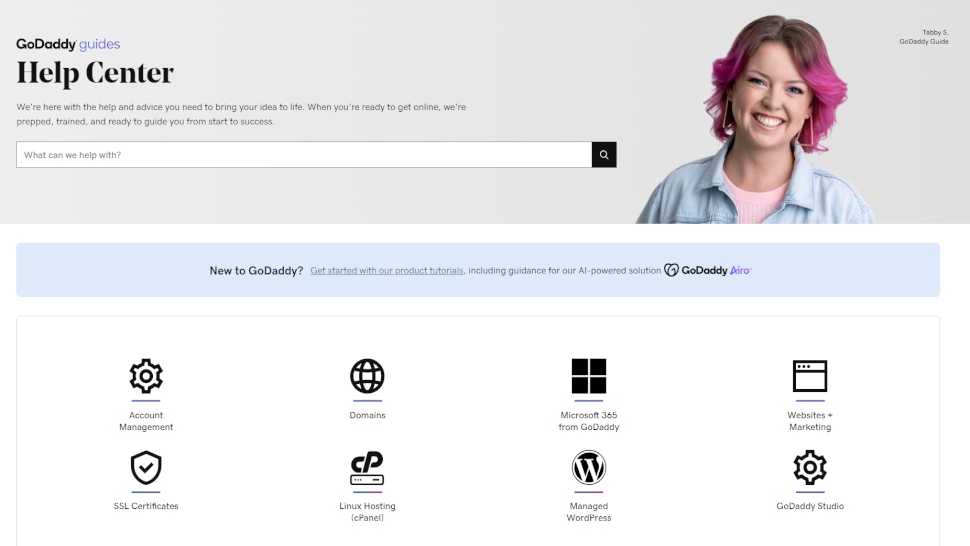Click the 'Websites + Marketing' label
This screenshot has height=546, width=970.
[810, 421]
